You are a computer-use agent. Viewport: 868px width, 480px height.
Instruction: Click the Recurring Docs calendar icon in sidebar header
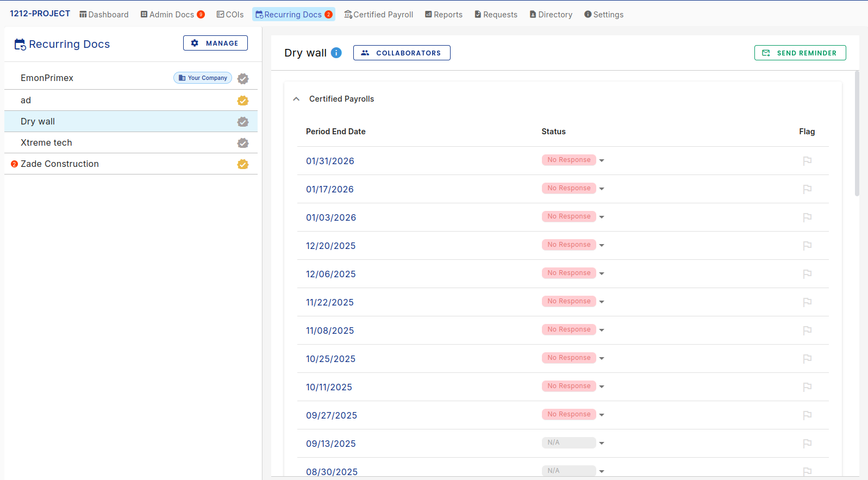click(x=20, y=45)
